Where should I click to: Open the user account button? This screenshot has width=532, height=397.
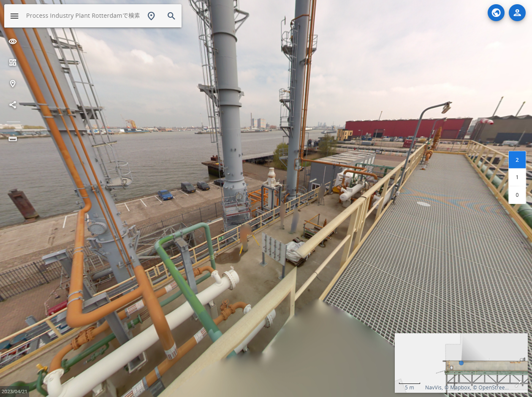(x=517, y=13)
